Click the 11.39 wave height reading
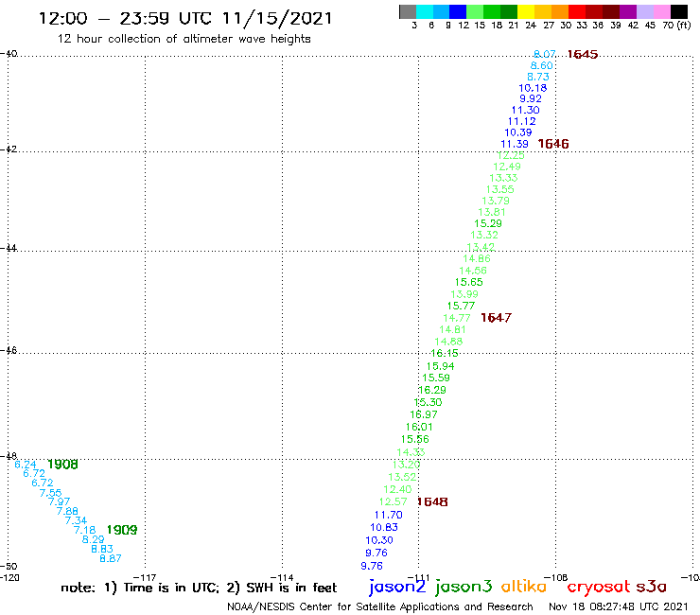Viewport: 700px width, 615px height. 515,144
